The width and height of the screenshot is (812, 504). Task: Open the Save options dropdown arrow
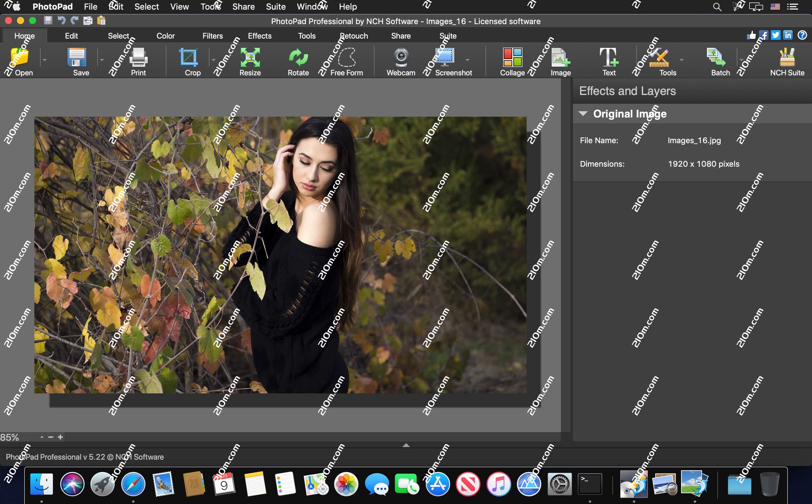102,60
